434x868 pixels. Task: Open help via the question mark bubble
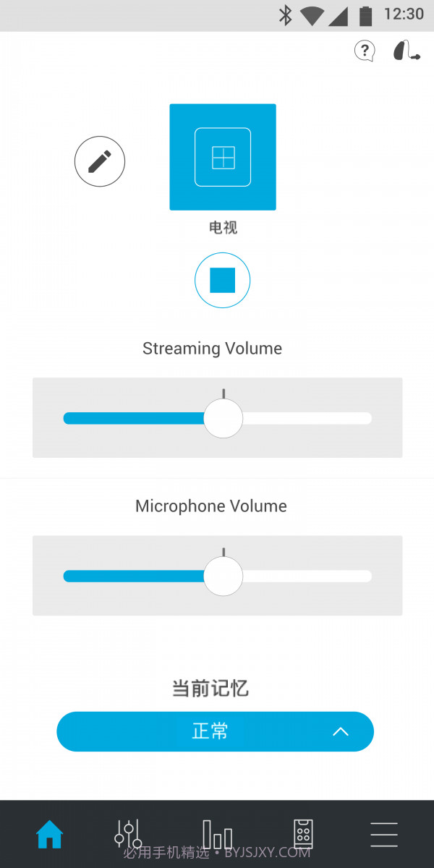[x=364, y=51]
